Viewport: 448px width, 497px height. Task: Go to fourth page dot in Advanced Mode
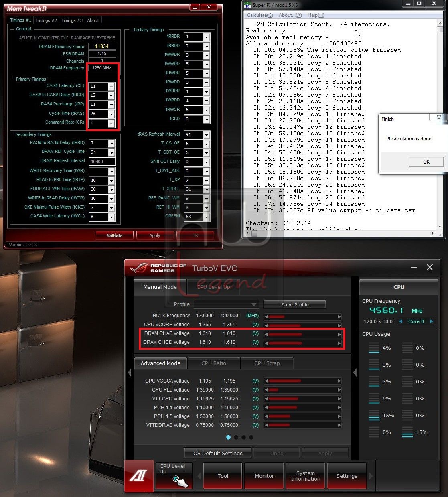pyautogui.click(x=251, y=437)
